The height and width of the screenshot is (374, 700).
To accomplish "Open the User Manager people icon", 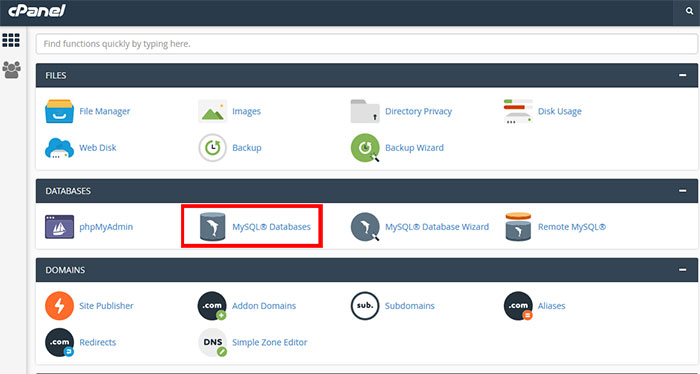I will coord(11,70).
